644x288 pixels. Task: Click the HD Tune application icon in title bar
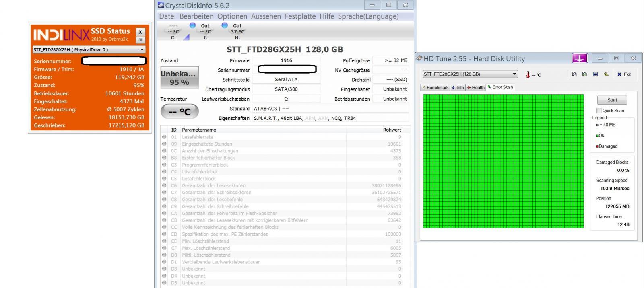419,58
